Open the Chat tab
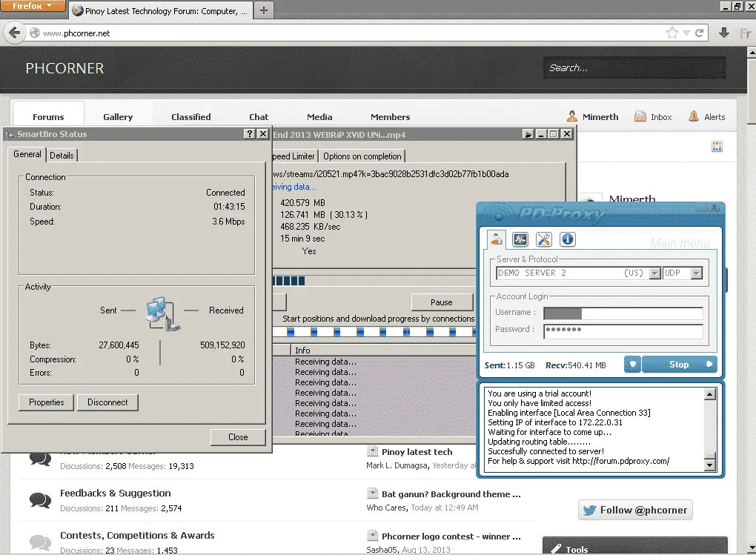 pos(259,116)
